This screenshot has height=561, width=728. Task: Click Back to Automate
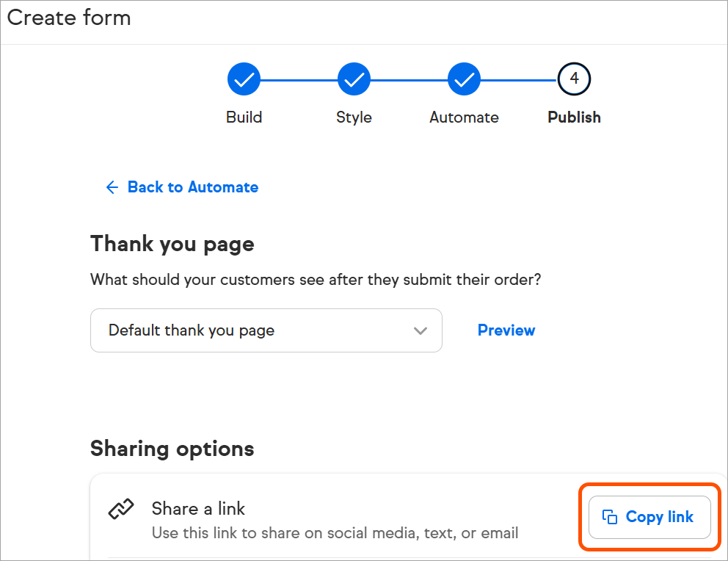click(x=192, y=187)
